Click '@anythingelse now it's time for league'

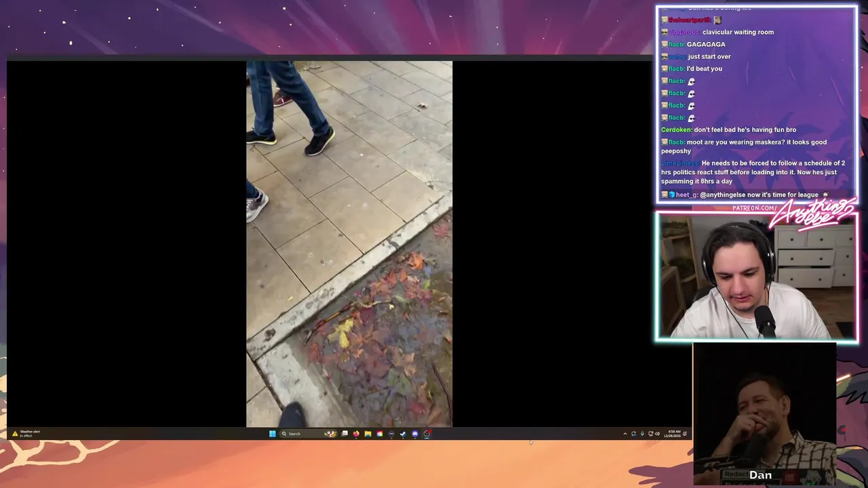click(x=759, y=195)
